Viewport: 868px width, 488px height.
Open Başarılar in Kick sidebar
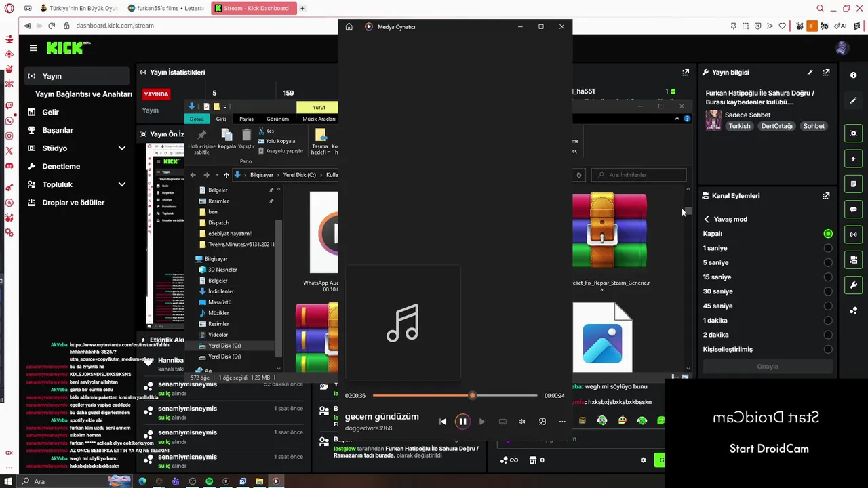pos(58,130)
